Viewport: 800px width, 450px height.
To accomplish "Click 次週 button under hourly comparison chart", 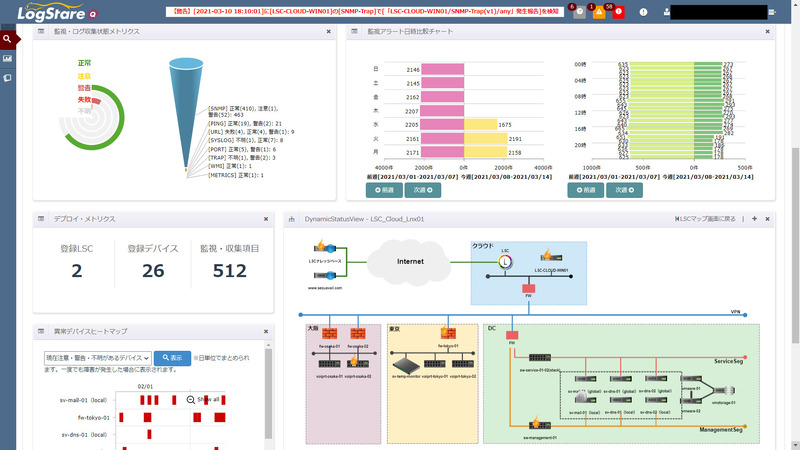I will pyautogui.click(x=623, y=189).
